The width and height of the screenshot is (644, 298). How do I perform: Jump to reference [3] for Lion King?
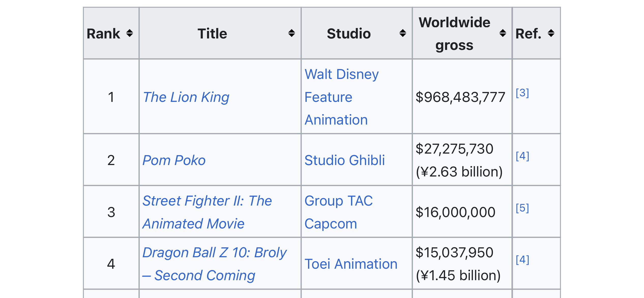click(x=522, y=93)
